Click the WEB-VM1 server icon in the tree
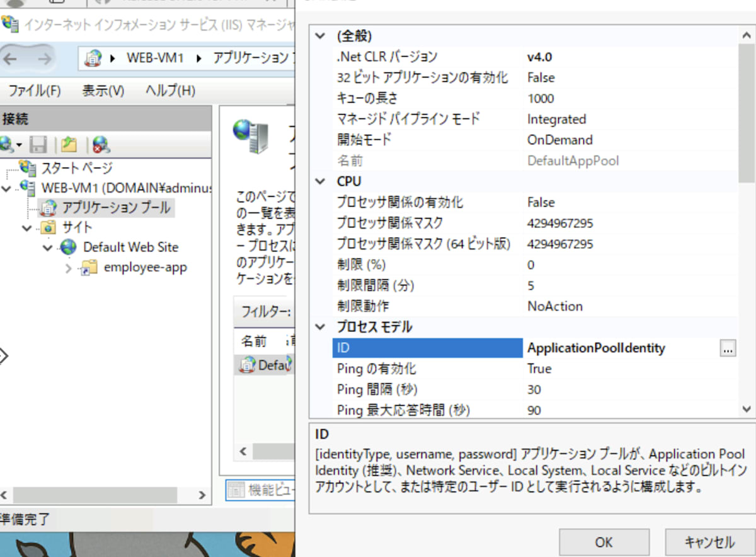 point(28,187)
